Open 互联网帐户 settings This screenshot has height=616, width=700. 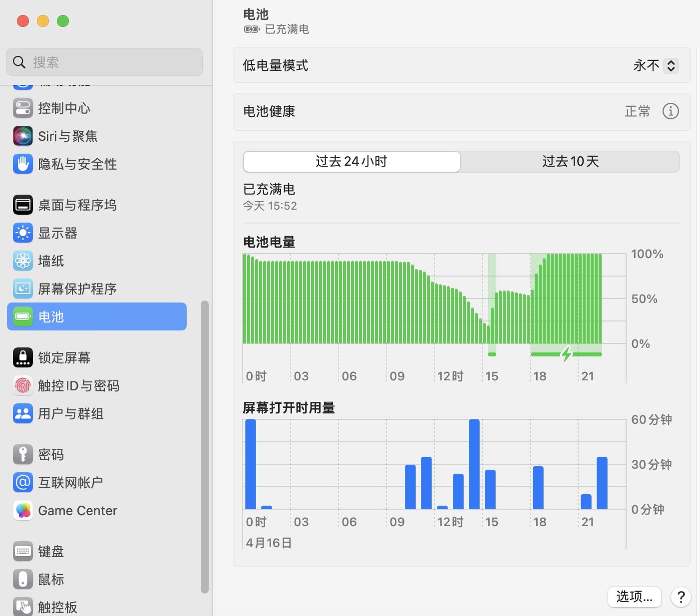(71, 482)
